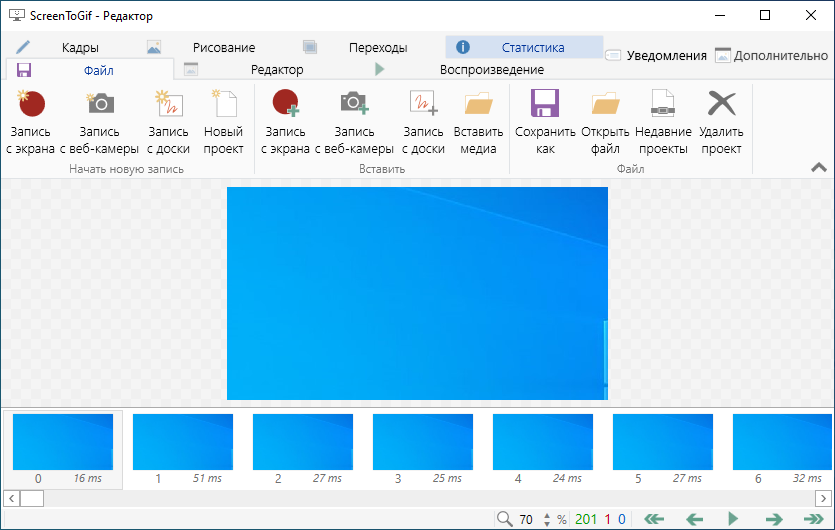Click the frame list scrollbar thumb
The width and height of the screenshot is (835, 530).
[32, 499]
